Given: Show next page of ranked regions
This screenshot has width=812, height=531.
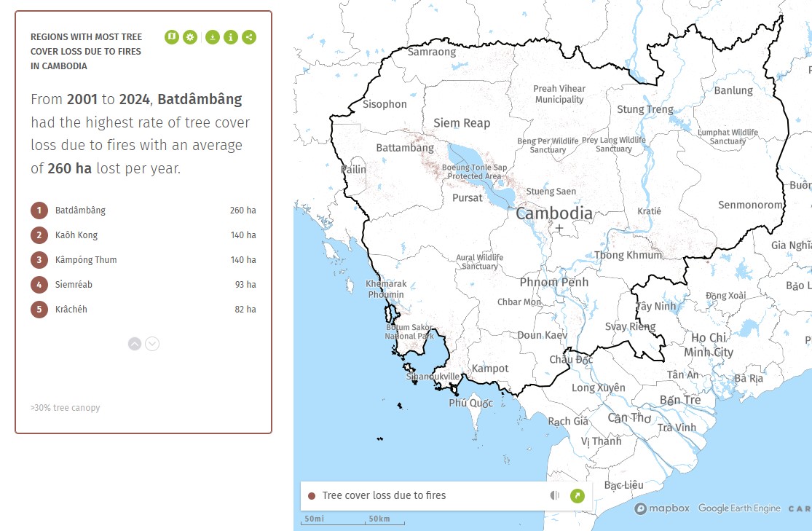Looking at the screenshot, I should (x=152, y=344).
